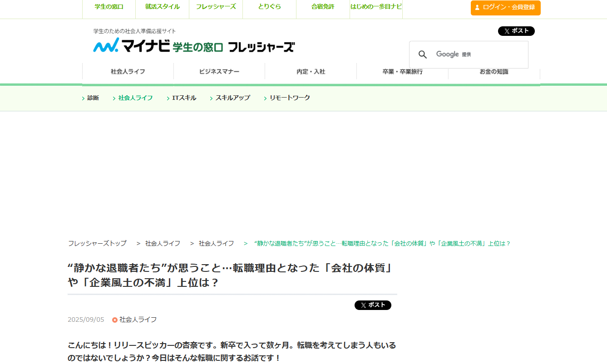This screenshot has height=364, width=607.
Task: Expand the ITスキル submenu item
Action: coord(184,98)
